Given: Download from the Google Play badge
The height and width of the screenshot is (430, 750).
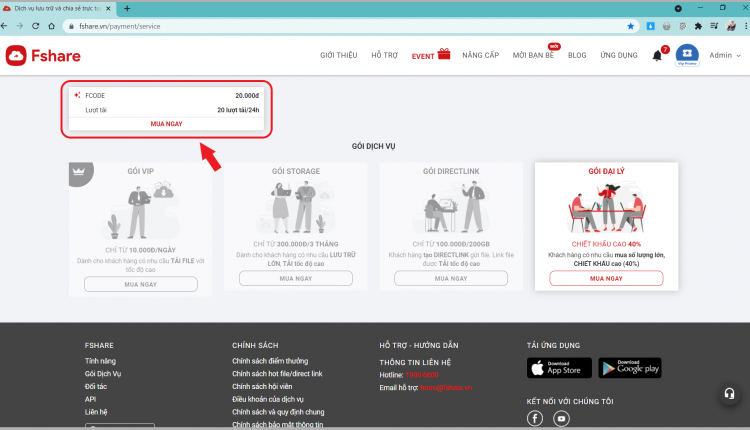Looking at the screenshot, I should [x=630, y=368].
